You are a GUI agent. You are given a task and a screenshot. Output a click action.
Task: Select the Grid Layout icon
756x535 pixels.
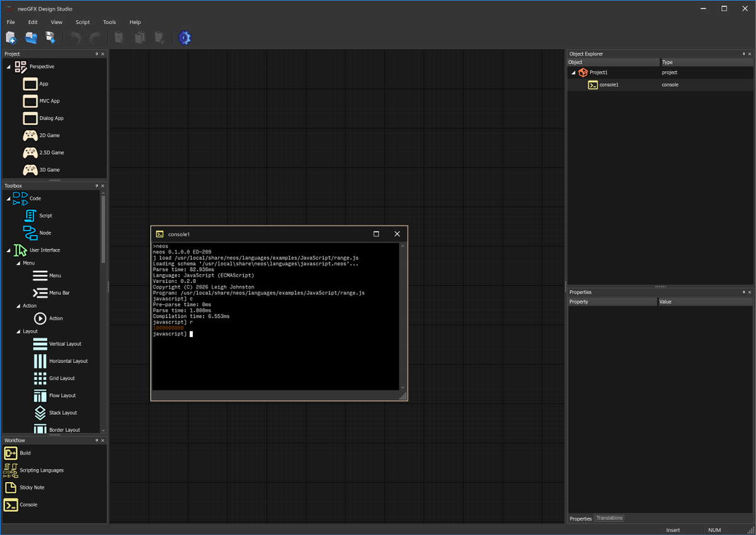[x=40, y=378]
